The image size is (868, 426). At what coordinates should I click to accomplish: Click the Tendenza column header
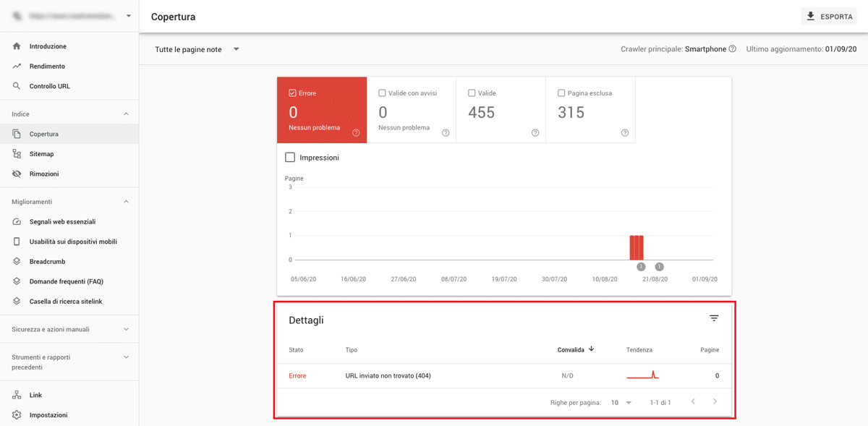[639, 349]
